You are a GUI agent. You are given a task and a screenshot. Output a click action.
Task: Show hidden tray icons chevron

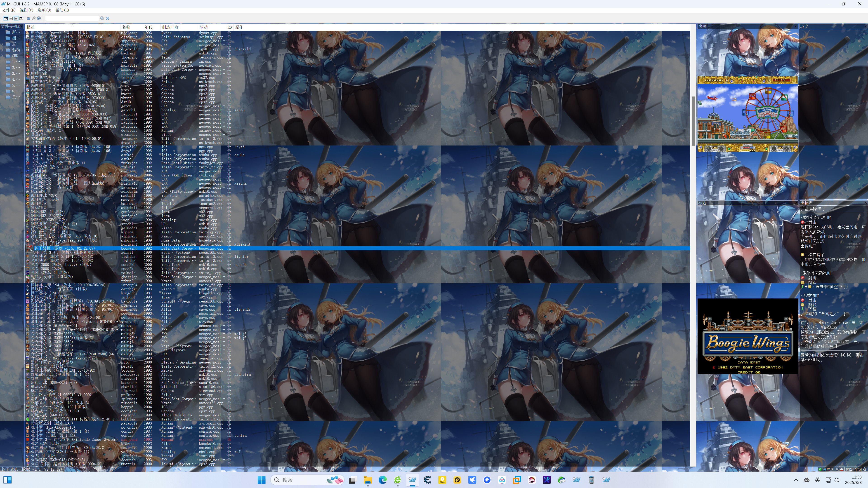796,480
